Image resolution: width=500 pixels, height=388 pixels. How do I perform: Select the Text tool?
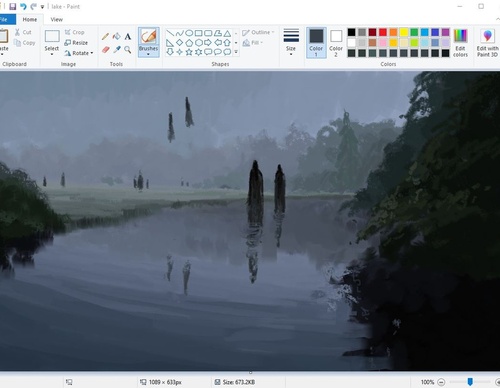[128, 36]
